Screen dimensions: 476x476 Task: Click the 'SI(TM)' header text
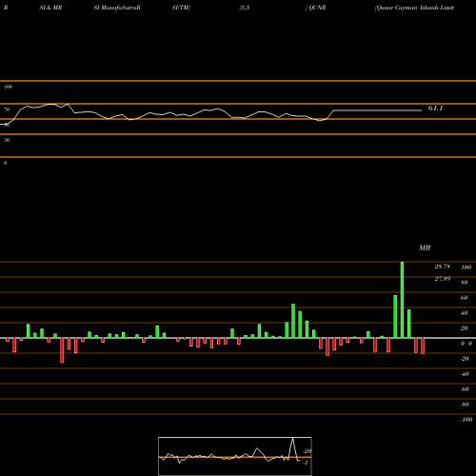click(181, 8)
